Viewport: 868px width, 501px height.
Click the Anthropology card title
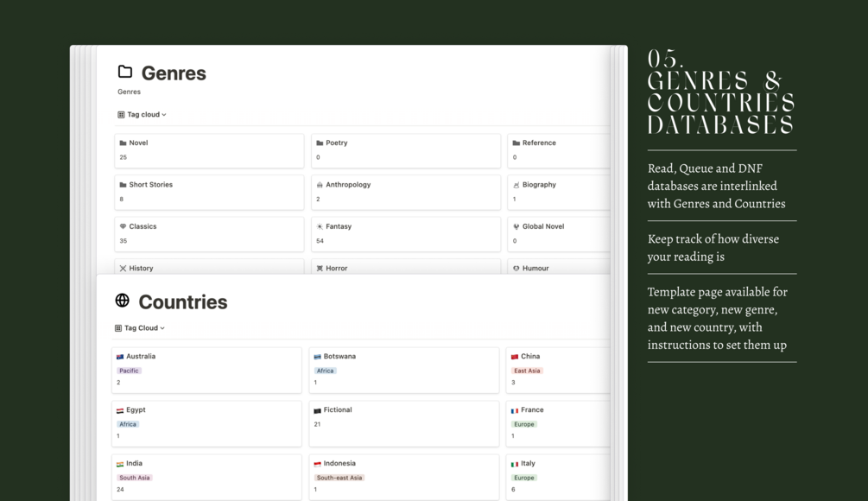click(348, 185)
